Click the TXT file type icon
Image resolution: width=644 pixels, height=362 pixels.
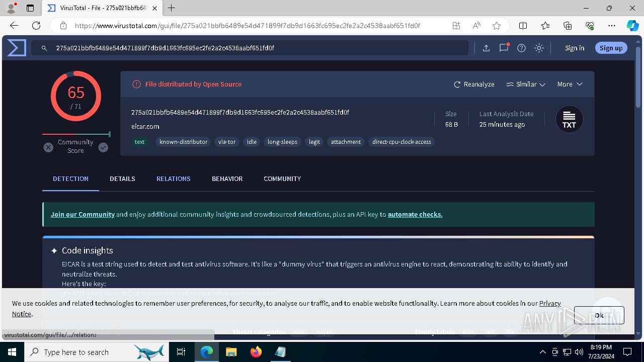click(x=569, y=119)
